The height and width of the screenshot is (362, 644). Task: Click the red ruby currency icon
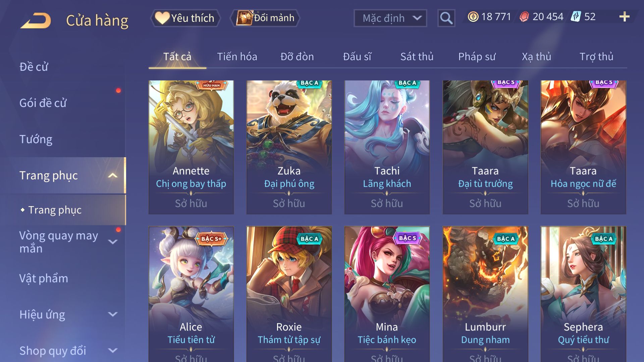pos(524,17)
